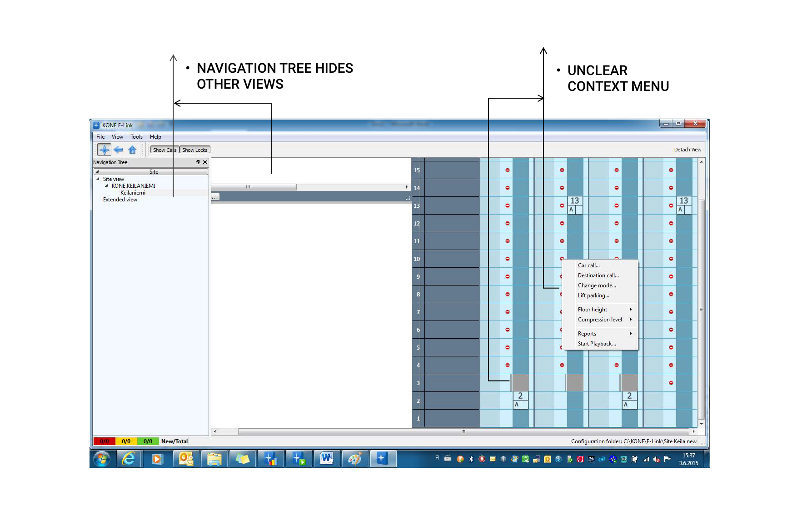
Task: Click the ellipsis button below the top pane
Action: coord(215,197)
